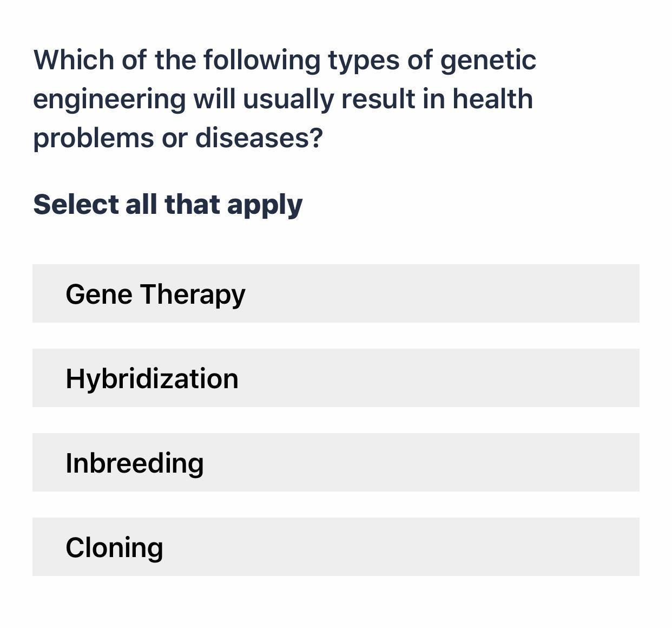
Task: Click the bold word 'apply' in the instruction
Action: [265, 206]
